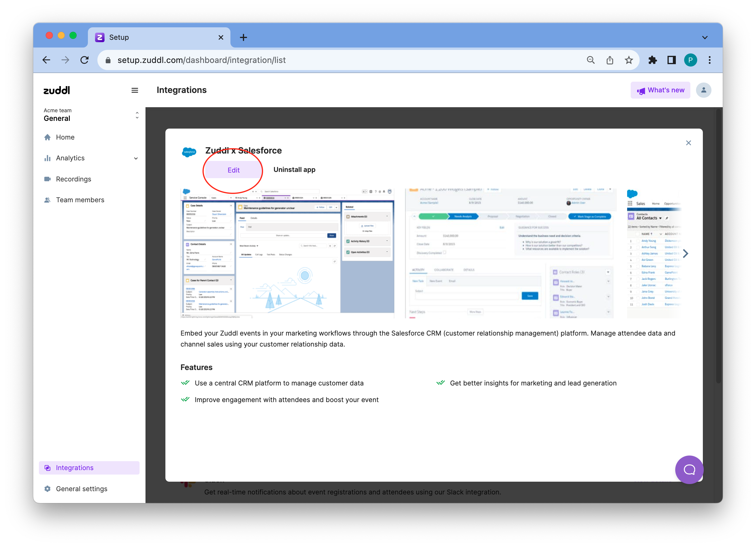Click the browser share icon
756x547 pixels.
coord(610,60)
